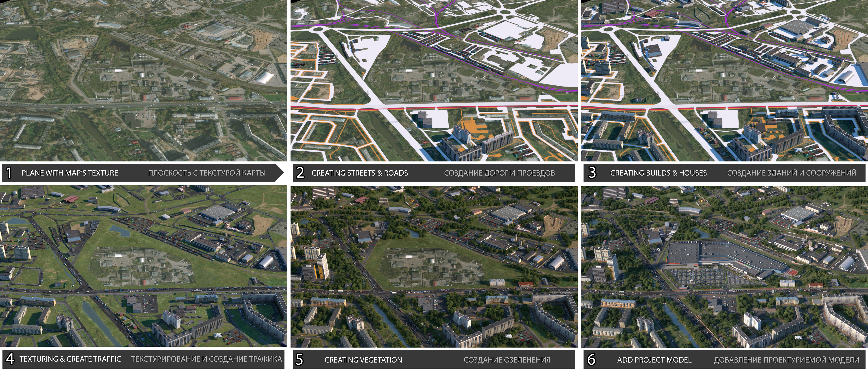Viewport: 868px width, 372px height.
Task: Click the "TEXTURING & CREATE TRAFFIC" caption
Action: (70, 359)
